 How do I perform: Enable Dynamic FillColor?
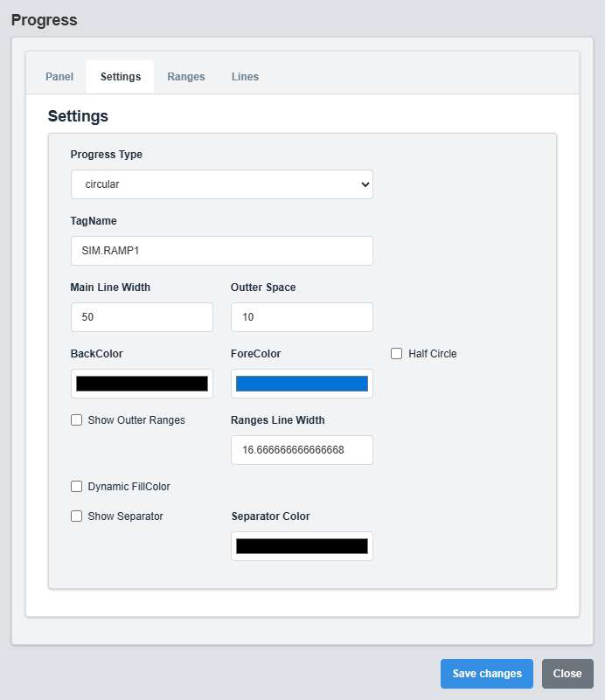pos(76,486)
